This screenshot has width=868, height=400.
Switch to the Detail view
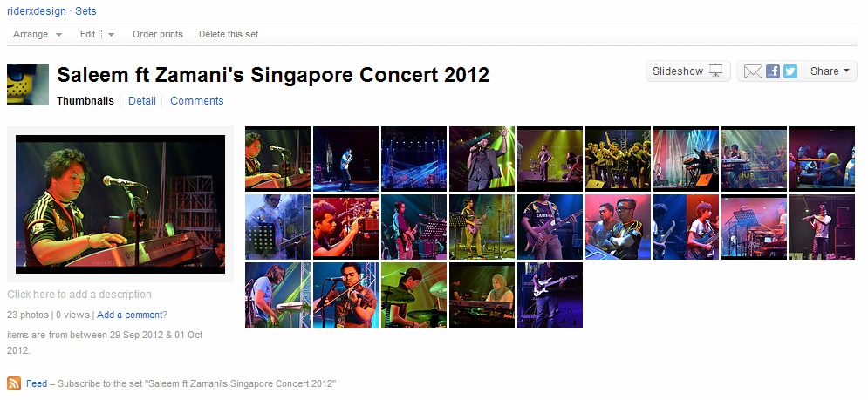[141, 101]
